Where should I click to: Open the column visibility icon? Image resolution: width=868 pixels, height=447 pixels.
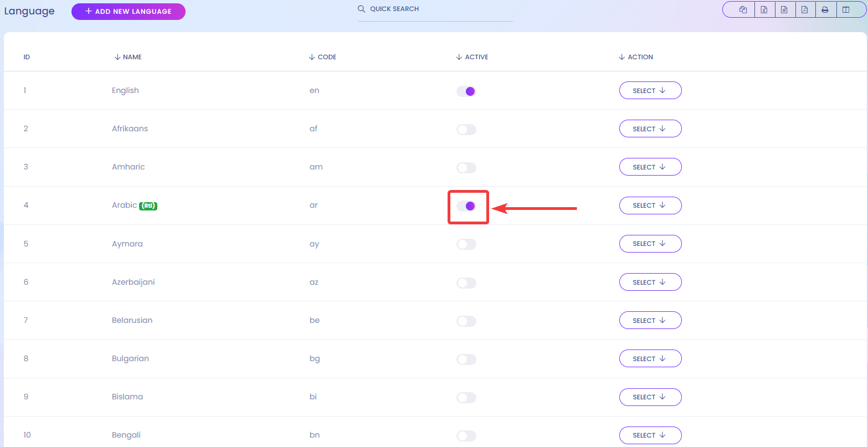click(x=846, y=9)
